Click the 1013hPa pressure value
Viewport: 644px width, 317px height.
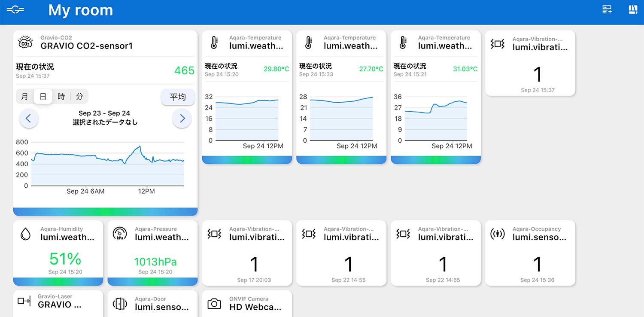click(155, 262)
